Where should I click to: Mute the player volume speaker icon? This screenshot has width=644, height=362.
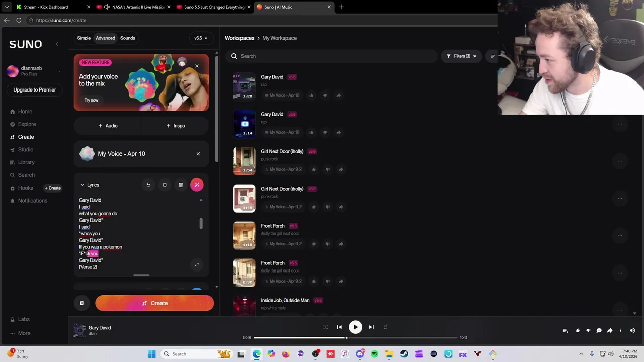632,330
